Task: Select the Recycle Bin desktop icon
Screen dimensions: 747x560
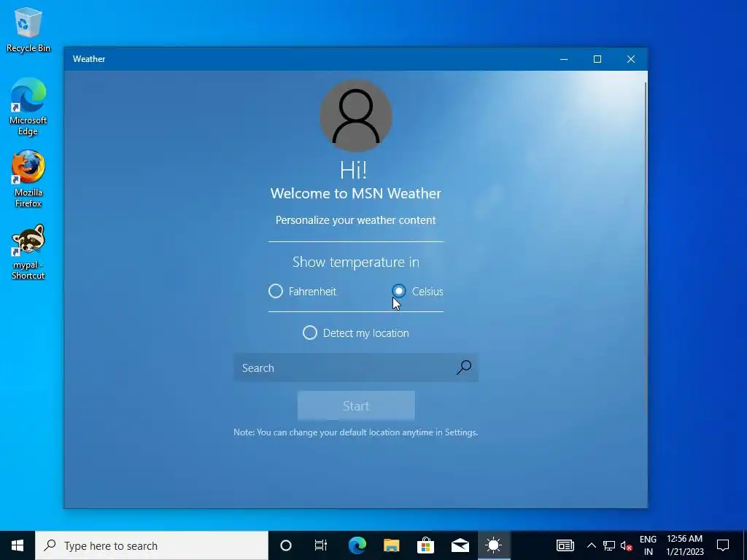Action: 28,29
